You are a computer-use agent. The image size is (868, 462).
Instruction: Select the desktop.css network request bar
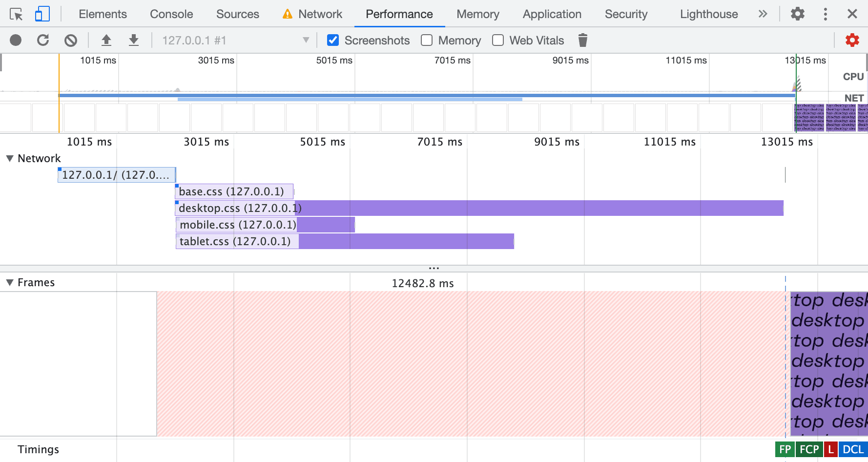point(479,208)
